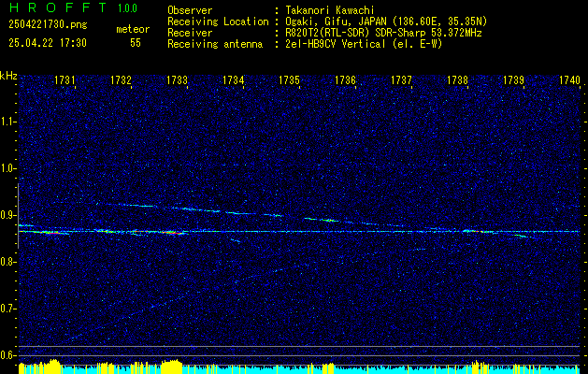Click the 0.6 kHz axis label
Screen dimensions: 588x374
pos(7,355)
